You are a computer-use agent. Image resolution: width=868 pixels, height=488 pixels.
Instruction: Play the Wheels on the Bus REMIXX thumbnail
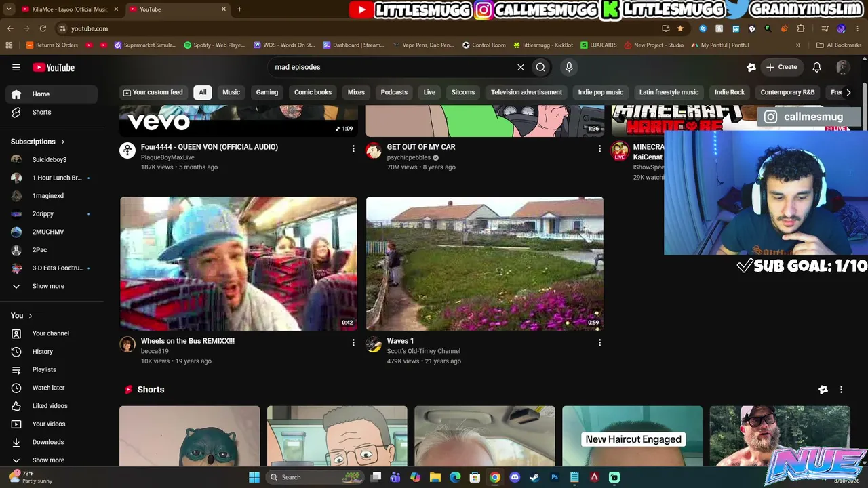(x=239, y=264)
